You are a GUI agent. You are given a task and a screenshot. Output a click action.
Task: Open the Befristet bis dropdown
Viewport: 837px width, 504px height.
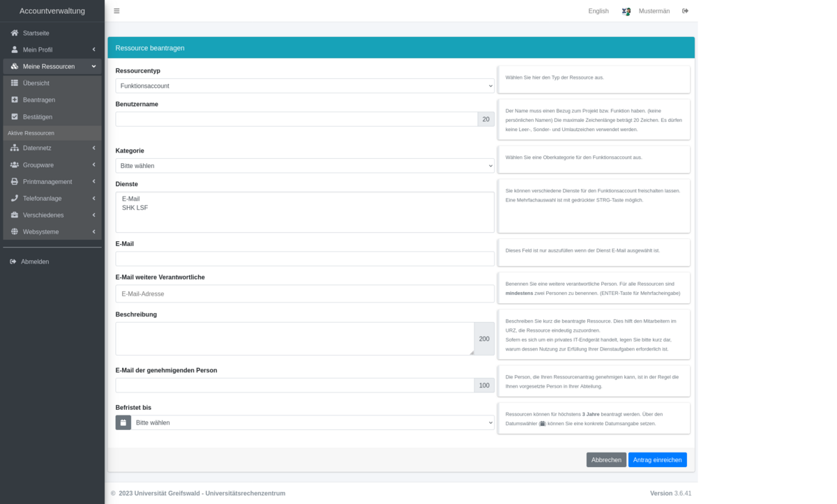(x=312, y=422)
